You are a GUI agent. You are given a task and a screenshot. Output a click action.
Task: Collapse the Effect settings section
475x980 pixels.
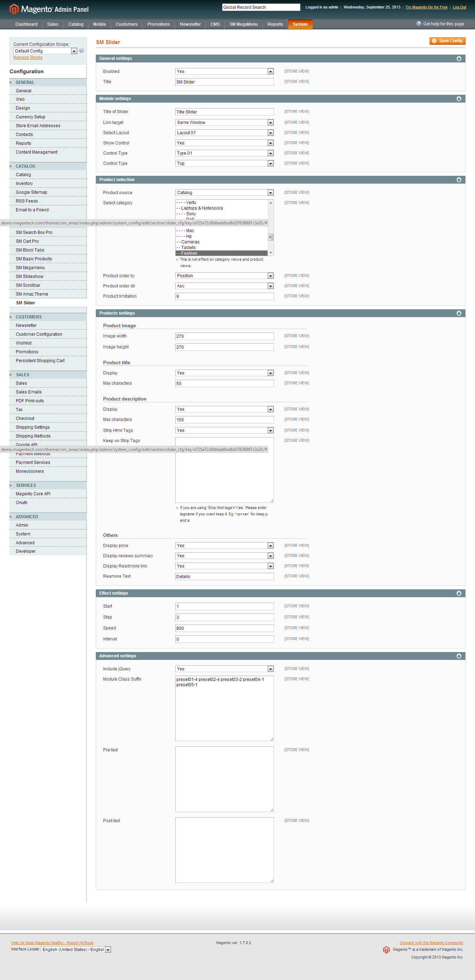click(x=459, y=593)
